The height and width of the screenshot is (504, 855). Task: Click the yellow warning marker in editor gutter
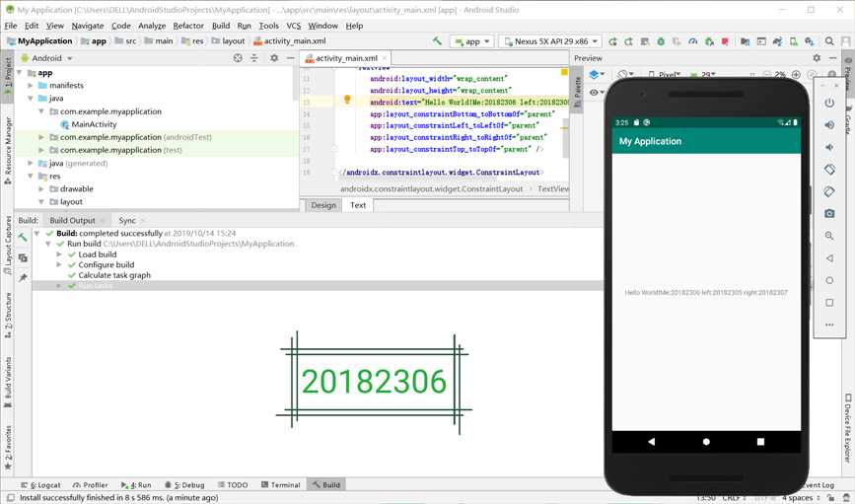pyautogui.click(x=564, y=72)
